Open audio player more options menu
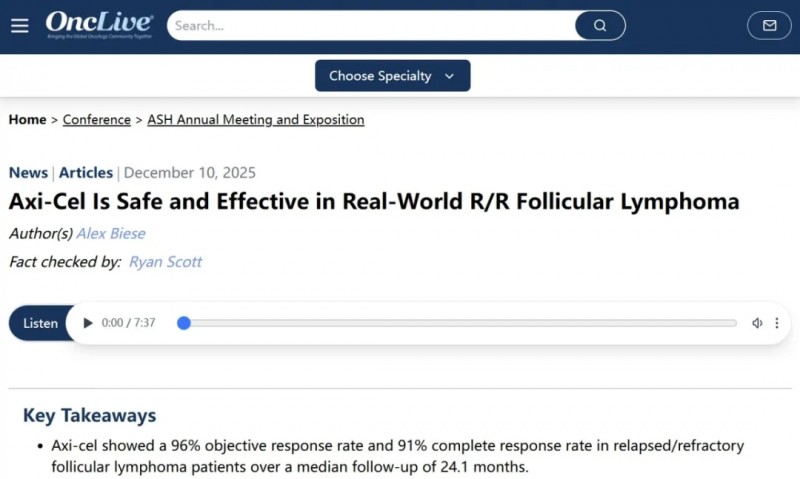Viewport: 800px width, 479px height. tap(777, 323)
